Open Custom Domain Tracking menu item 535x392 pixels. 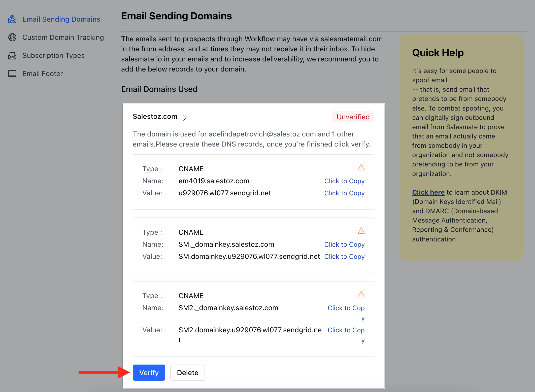coord(63,37)
